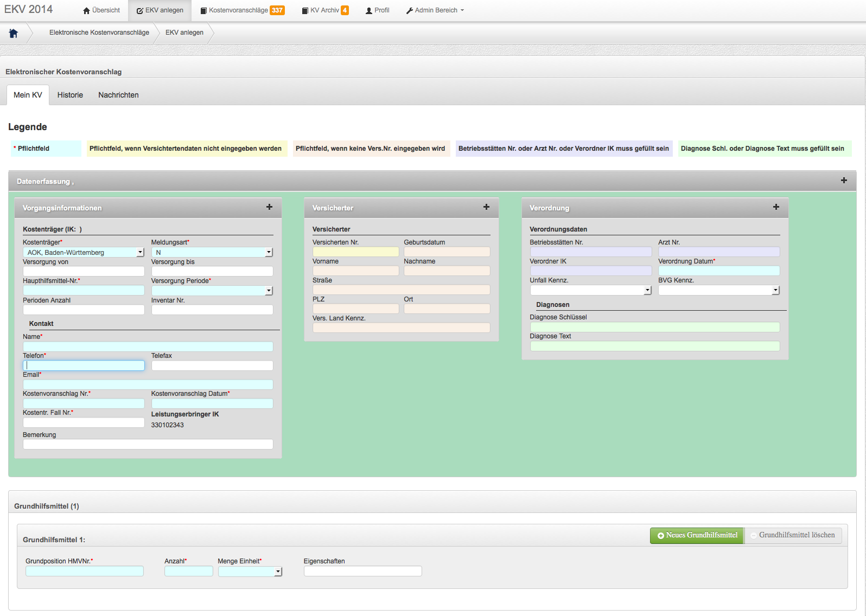The image size is (866, 616).
Task: Click the Kostenvoranschlag Datum field
Action: click(x=212, y=403)
